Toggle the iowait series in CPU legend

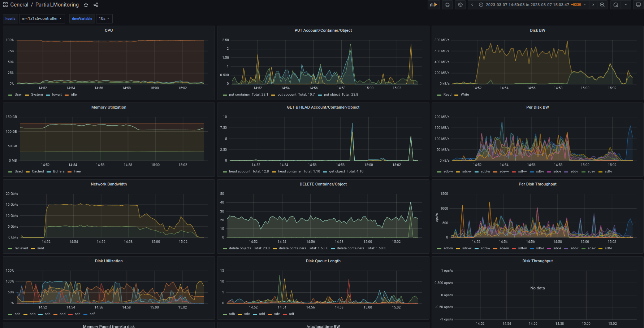(x=57, y=95)
